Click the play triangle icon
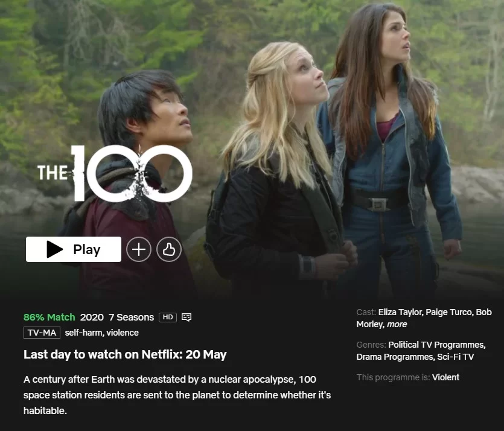 coord(55,249)
